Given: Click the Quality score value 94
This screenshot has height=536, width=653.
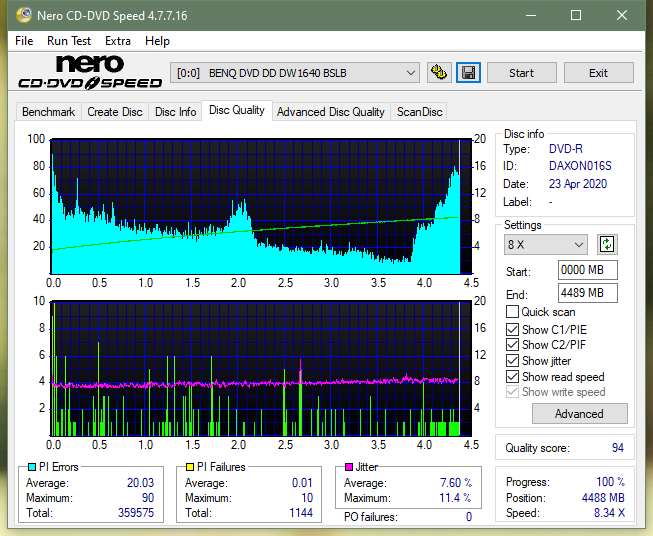Looking at the screenshot, I should pyautogui.click(x=618, y=448).
